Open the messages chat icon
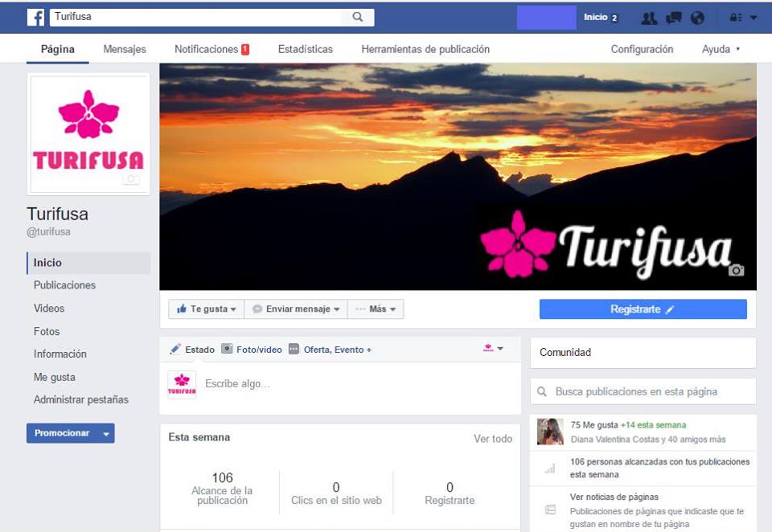The image size is (772, 532). 674,18
